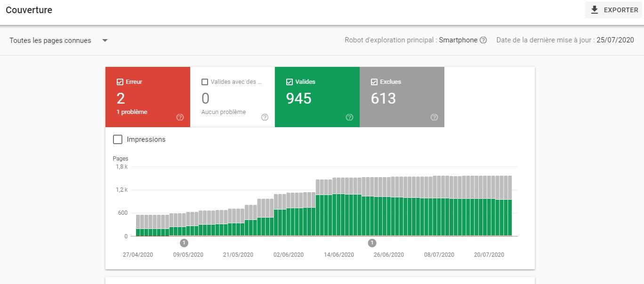Uncheck the Erreur status checkbox

coord(119,81)
